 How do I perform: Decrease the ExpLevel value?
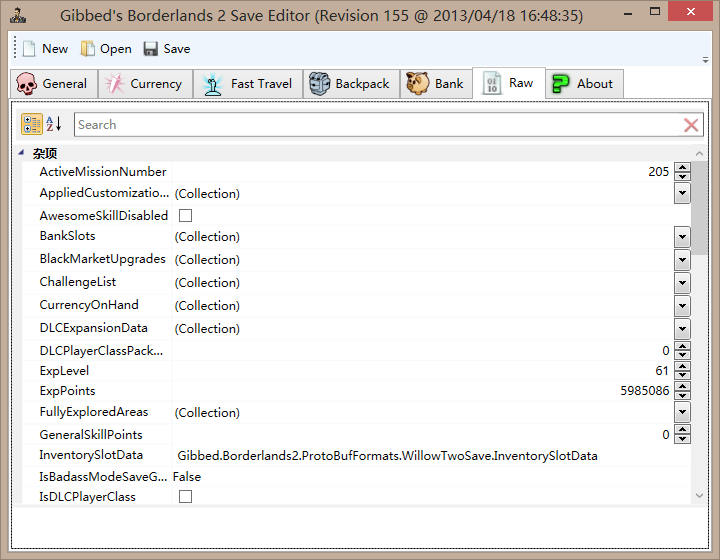(682, 375)
